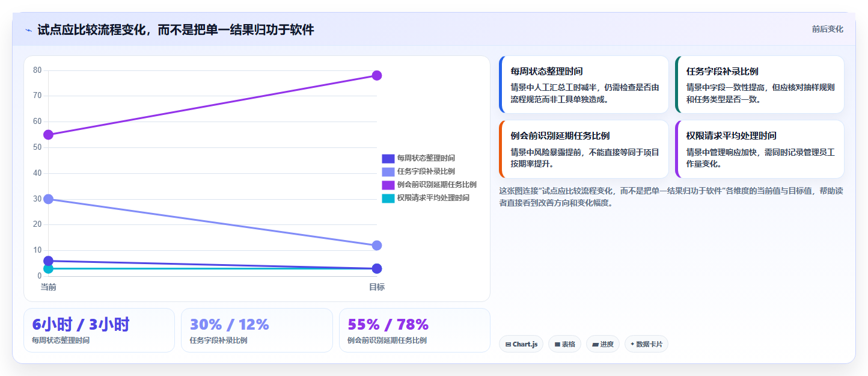Toggle the 每周状态整理时间 legend color box
This screenshot has height=376, width=868.
[388, 158]
